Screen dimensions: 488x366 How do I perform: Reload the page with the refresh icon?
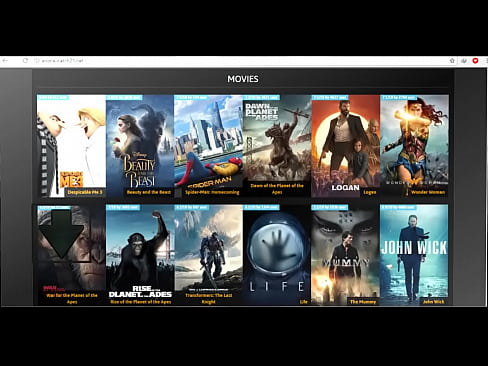coord(25,61)
